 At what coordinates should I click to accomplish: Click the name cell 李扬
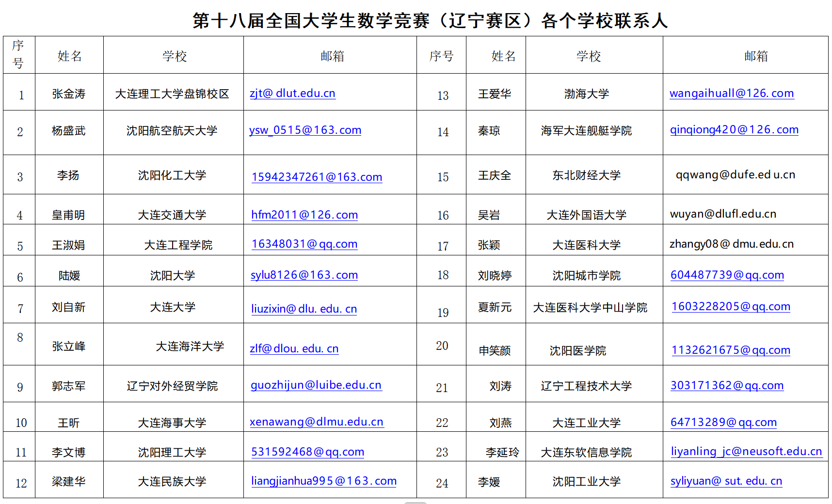tap(68, 175)
